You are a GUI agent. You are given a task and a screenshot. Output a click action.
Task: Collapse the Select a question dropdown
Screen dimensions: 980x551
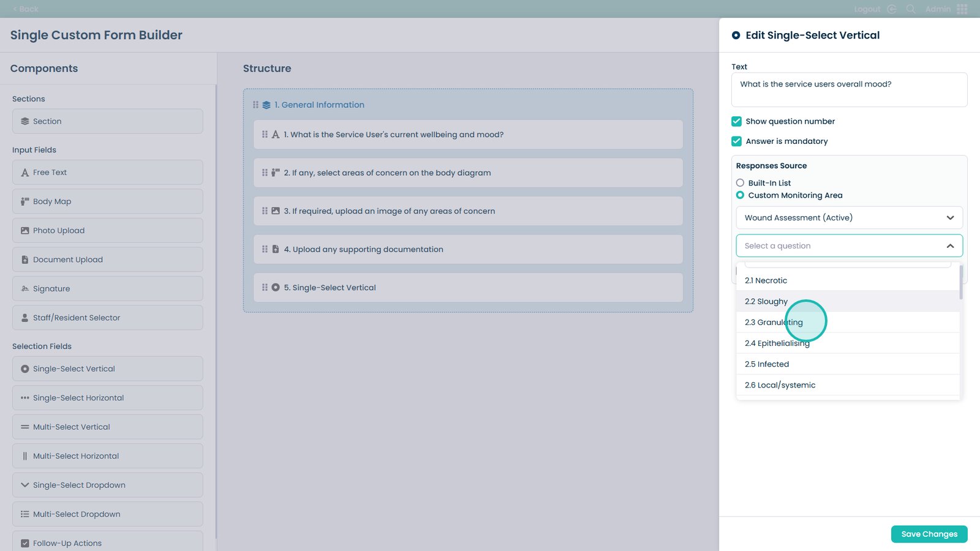tap(950, 246)
